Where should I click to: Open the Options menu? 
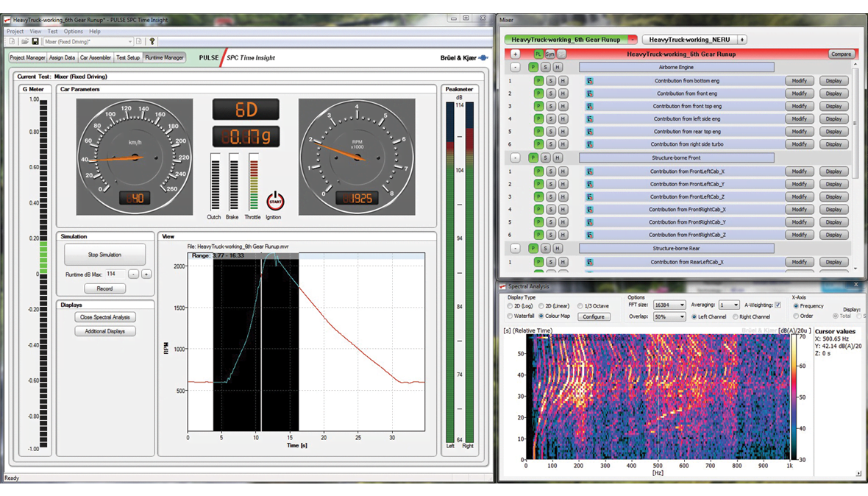click(x=73, y=32)
